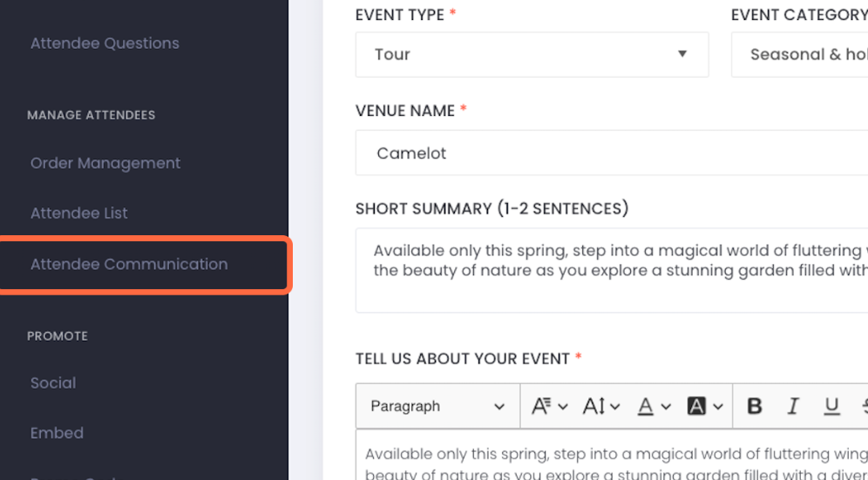
Task: Open the font size icon menu
Action: tap(600, 406)
